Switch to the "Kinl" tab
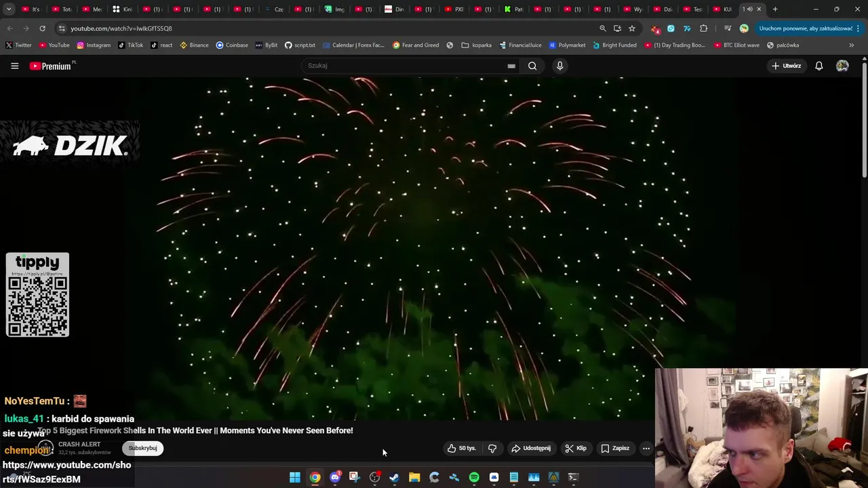The height and width of the screenshot is (488, 868). point(122,9)
